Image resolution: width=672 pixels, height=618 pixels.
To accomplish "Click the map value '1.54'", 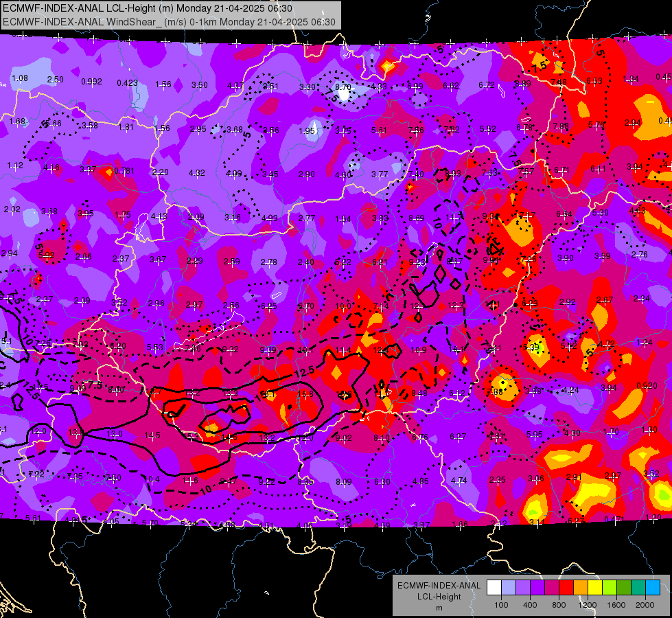I will coord(343,219).
